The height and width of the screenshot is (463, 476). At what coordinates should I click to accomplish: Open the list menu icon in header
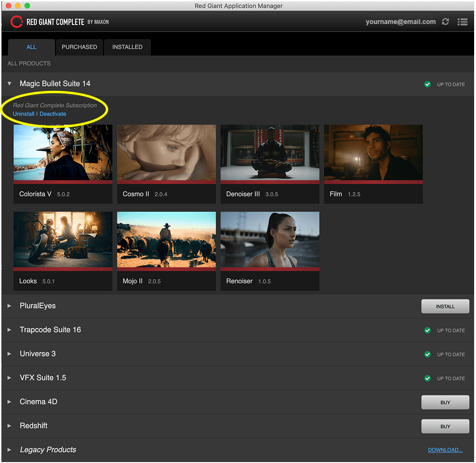pos(462,22)
